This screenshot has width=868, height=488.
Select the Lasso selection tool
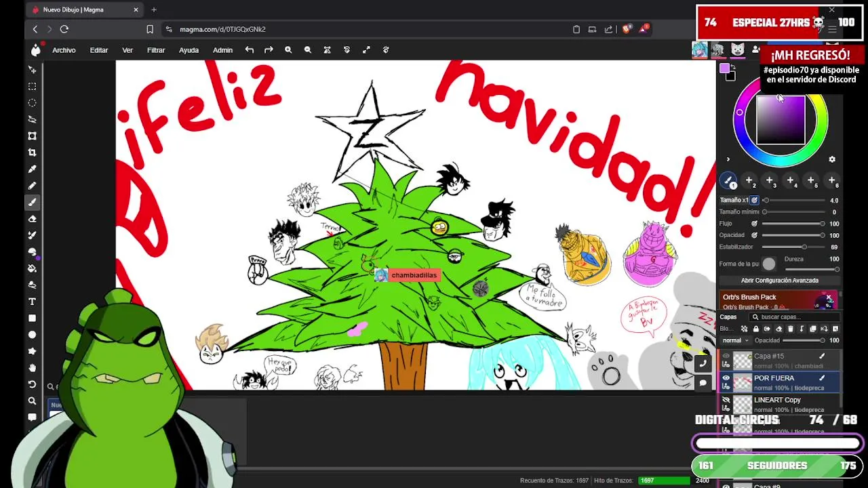point(32,119)
